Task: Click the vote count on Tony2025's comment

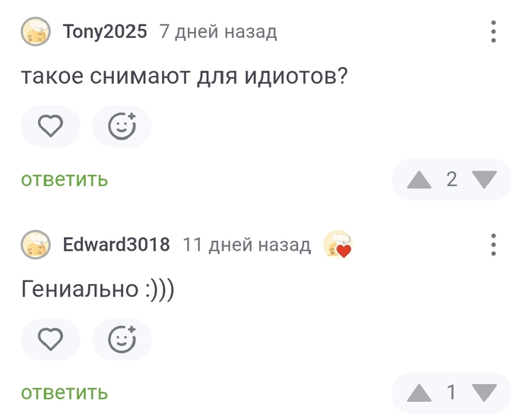Action: [x=451, y=179]
